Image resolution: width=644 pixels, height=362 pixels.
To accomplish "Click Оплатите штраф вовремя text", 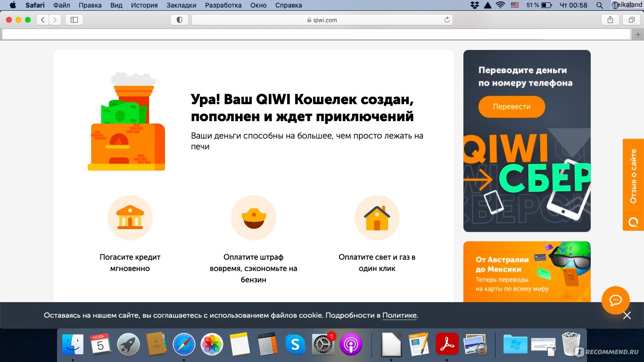I will tap(254, 269).
